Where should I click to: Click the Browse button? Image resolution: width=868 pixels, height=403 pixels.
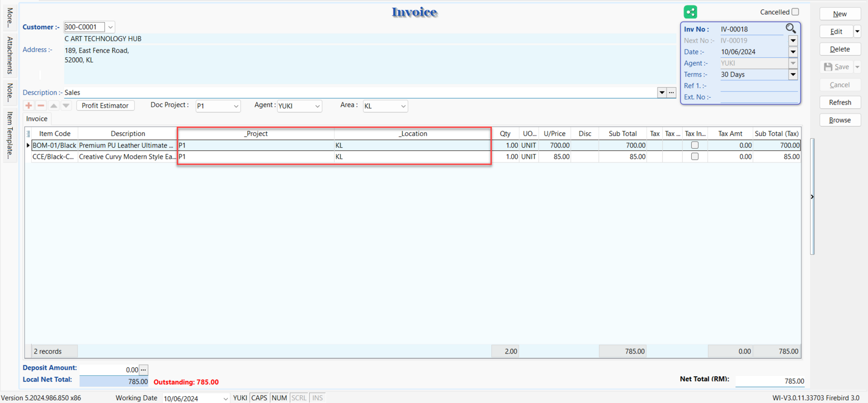tap(840, 120)
